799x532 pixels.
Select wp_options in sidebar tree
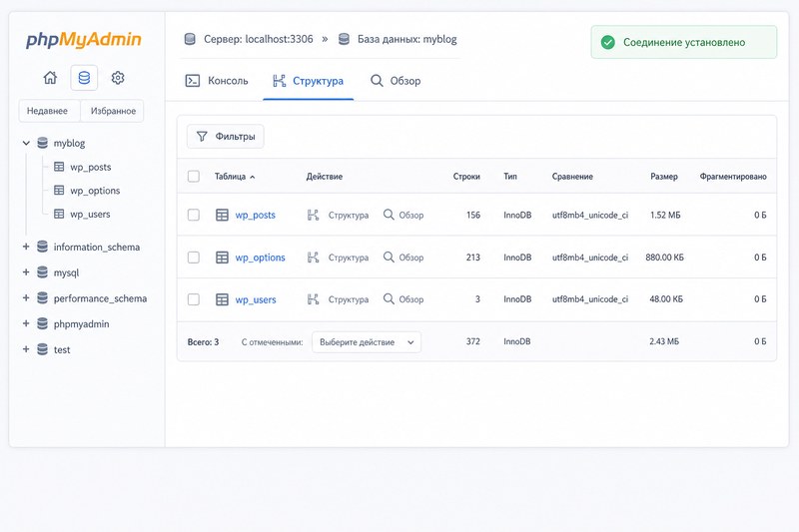tap(95, 191)
